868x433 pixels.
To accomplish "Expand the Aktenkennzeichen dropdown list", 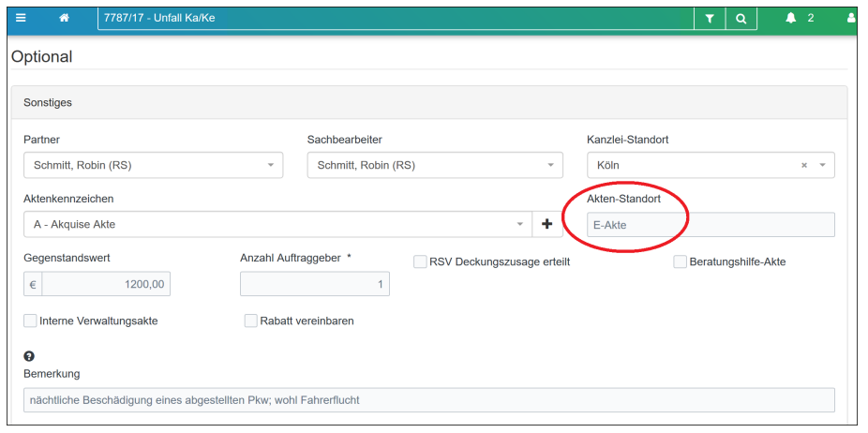I will click(x=521, y=225).
